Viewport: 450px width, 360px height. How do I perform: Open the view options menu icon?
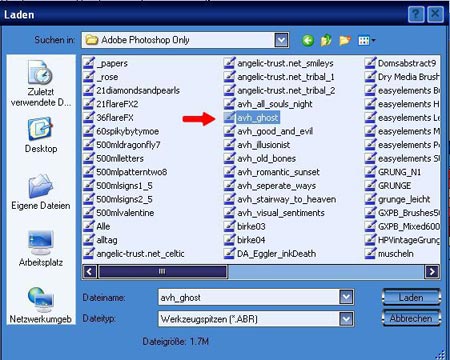(366, 41)
